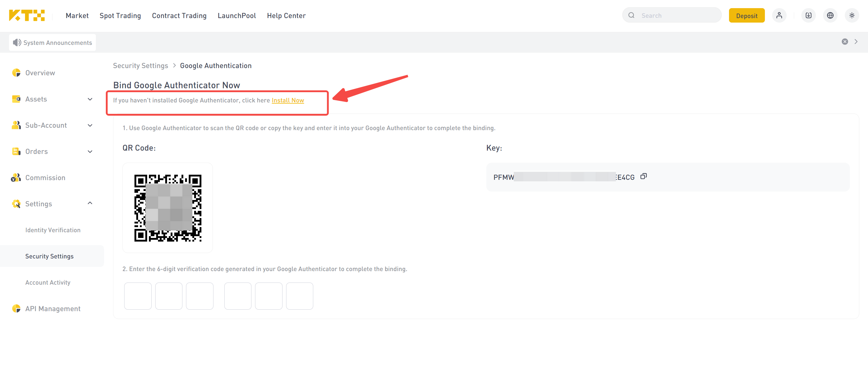Screen dimensions: 868x375
Task: Collapse the Settings section chevron
Action: 90,203
